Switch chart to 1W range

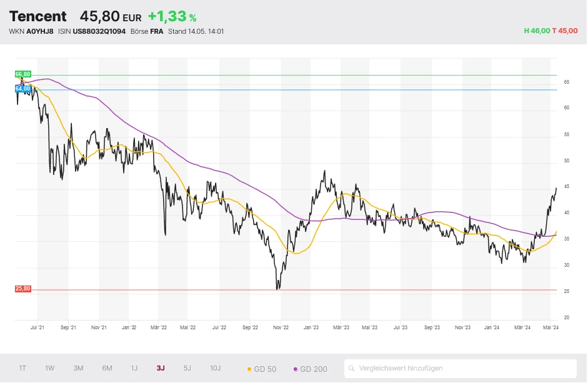50,368
